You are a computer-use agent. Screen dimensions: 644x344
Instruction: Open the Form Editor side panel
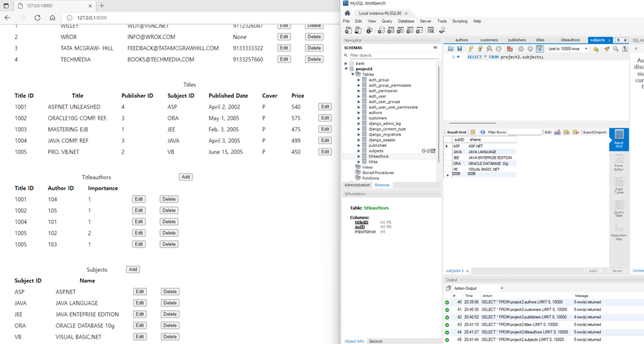click(x=619, y=163)
